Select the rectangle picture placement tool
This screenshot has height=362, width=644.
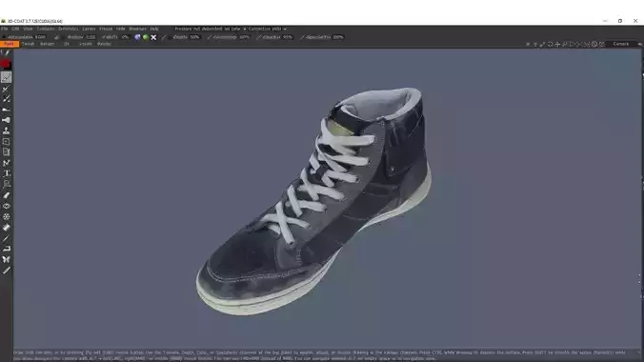(6, 184)
